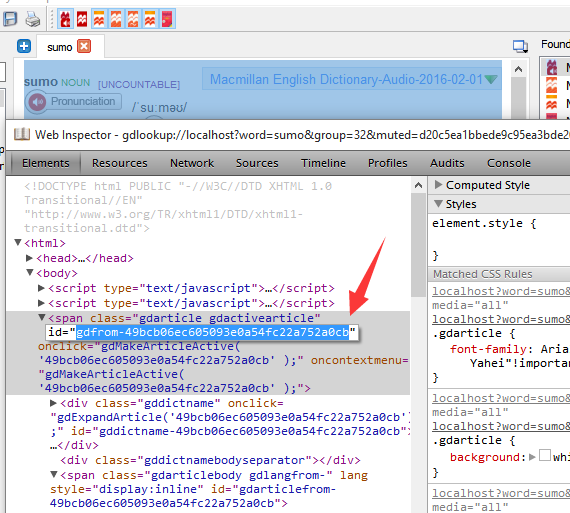Expand the first script node
The width and height of the screenshot is (570, 513).
pyautogui.click(x=41, y=288)
